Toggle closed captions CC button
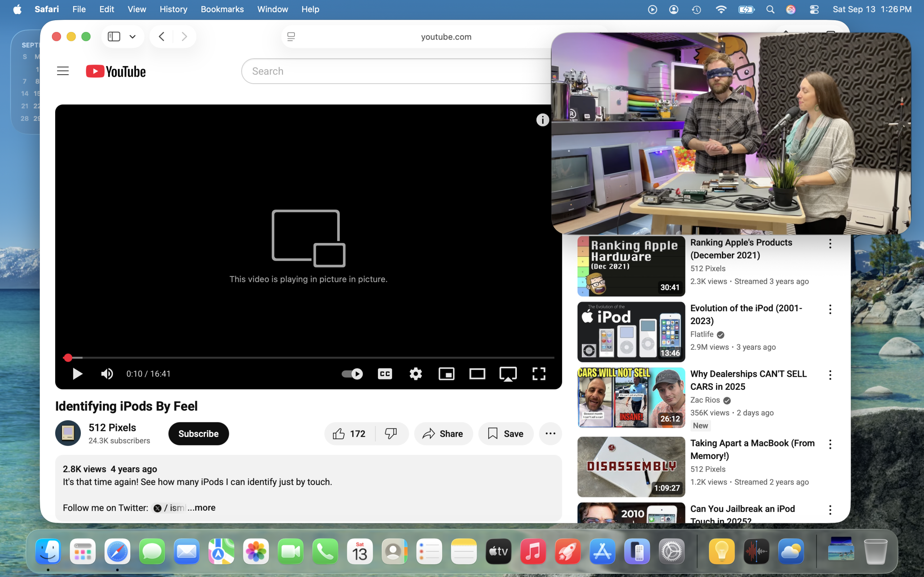The width and height of the screenshot is (924, 577). click(384, 374)
